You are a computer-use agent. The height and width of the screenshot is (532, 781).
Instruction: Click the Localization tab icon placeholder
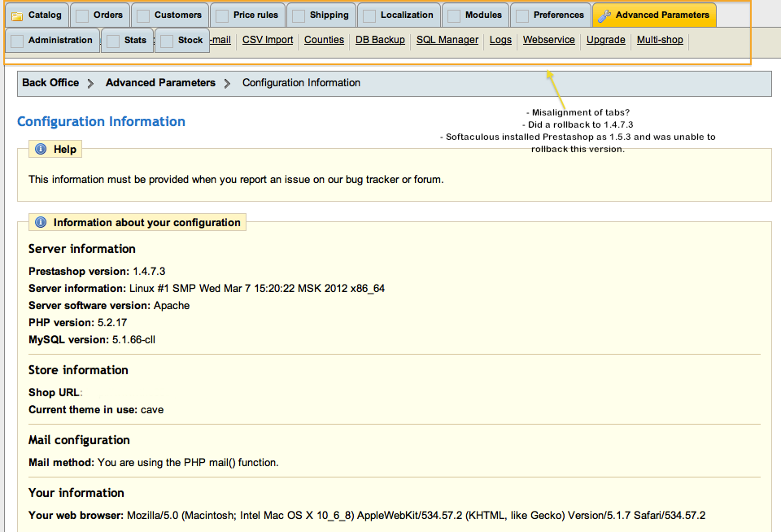point(369,16)
